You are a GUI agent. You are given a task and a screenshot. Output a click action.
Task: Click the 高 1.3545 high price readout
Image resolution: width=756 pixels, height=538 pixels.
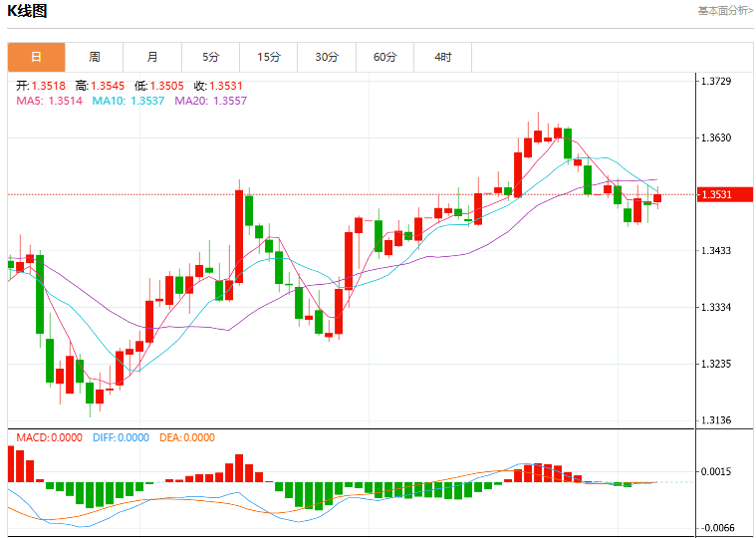coord(100,87)
